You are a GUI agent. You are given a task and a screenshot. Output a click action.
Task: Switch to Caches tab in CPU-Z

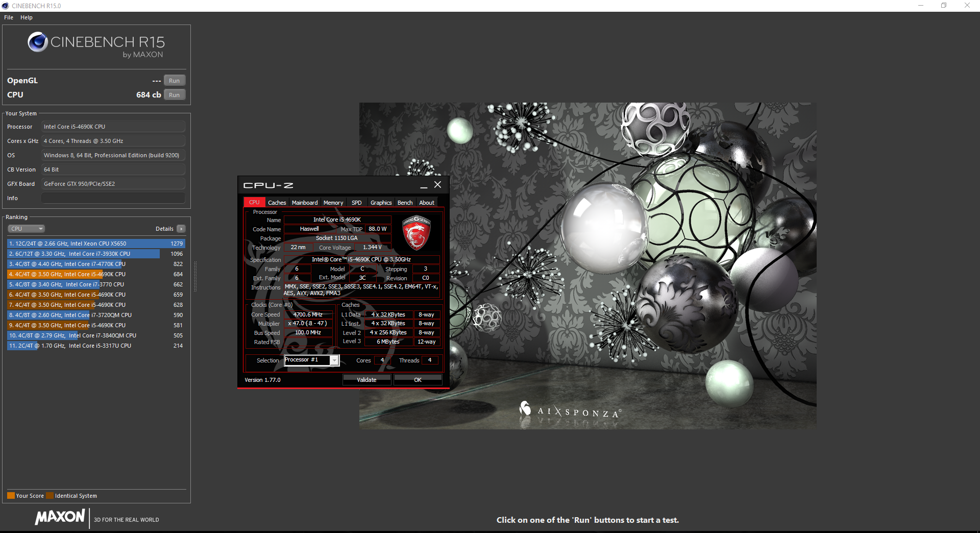pyautogui.click(x=277, y=203)
